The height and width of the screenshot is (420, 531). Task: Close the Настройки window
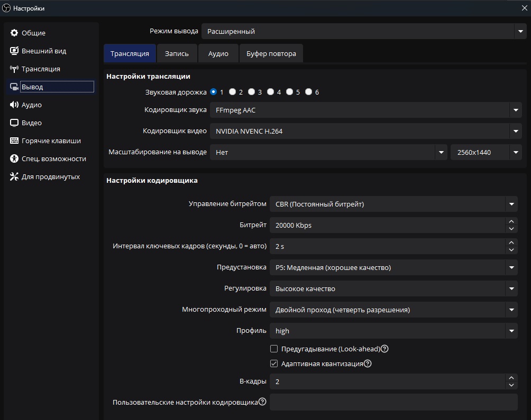point(524,8)
